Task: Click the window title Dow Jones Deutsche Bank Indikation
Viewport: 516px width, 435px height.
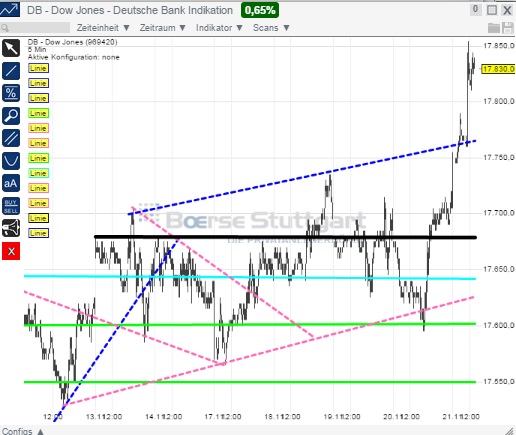Action: click(130, 10)
